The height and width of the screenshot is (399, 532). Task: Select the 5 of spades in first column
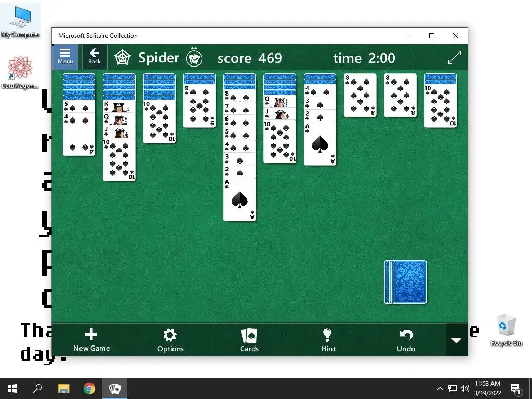(79, 107)
